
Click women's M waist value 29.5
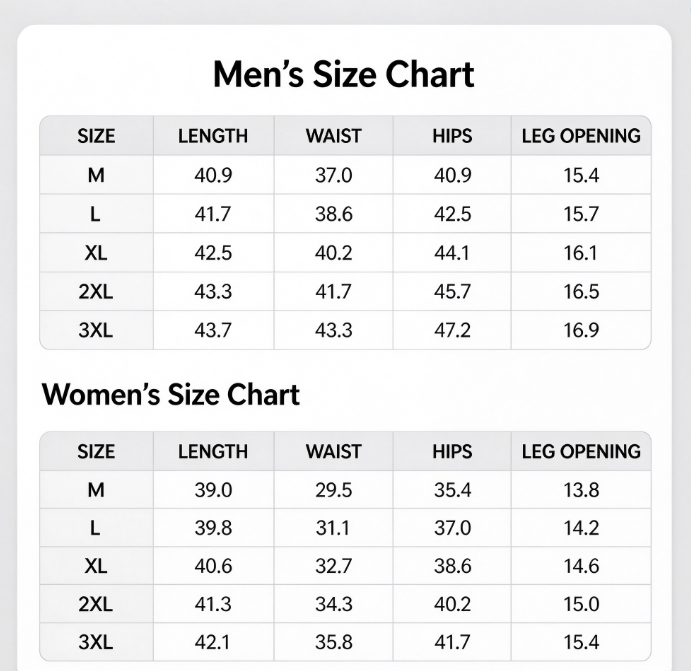pos(334,490)
